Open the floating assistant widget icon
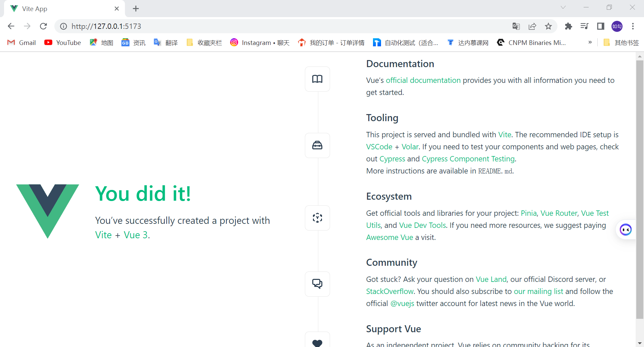This screenshot has height=347, width=644. coord(626,230)
